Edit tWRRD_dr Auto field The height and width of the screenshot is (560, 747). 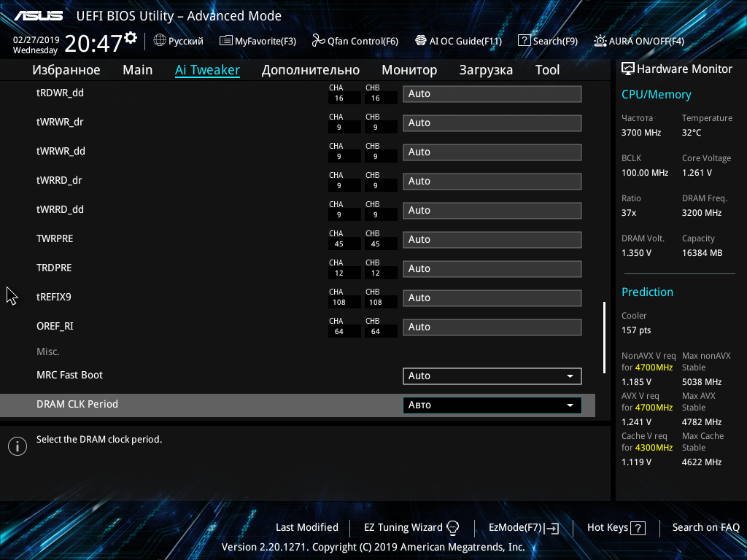click(492, 182)
